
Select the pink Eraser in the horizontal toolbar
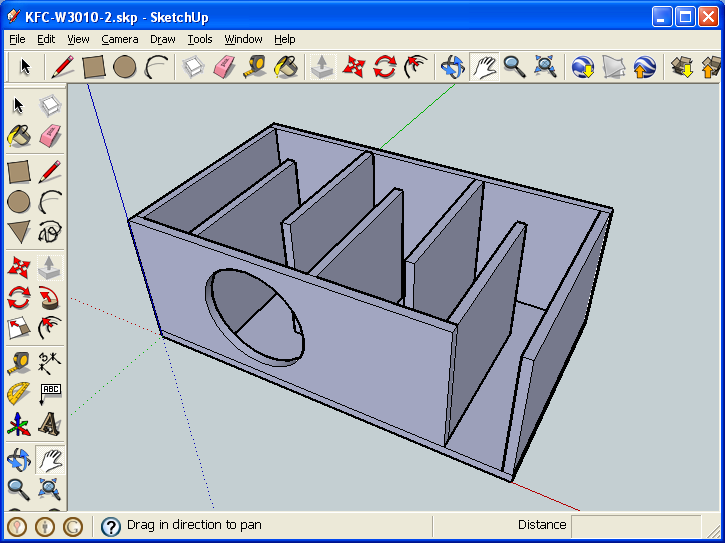[x=224, y=67]
